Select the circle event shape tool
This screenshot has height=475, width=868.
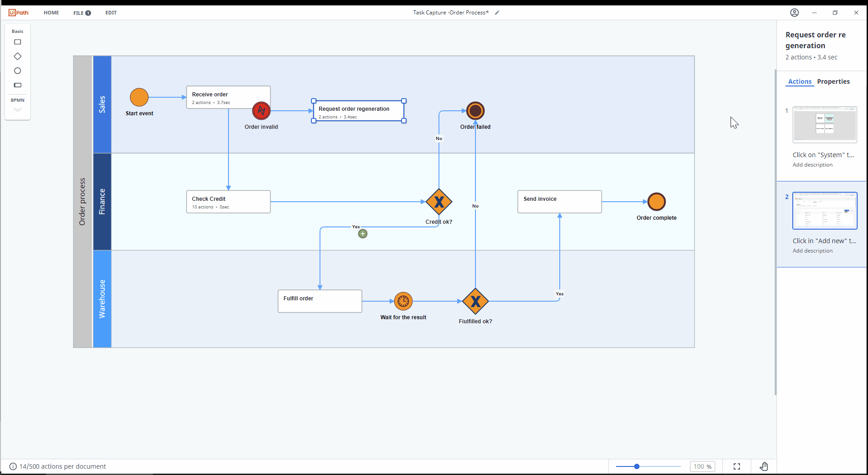coord(18,71)
